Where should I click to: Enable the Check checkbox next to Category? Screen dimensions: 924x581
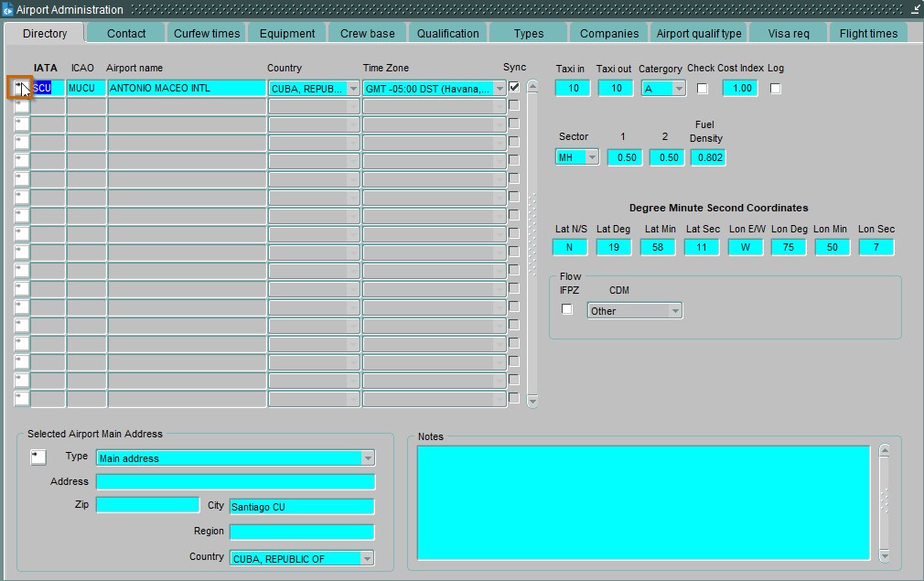point(703,89)
